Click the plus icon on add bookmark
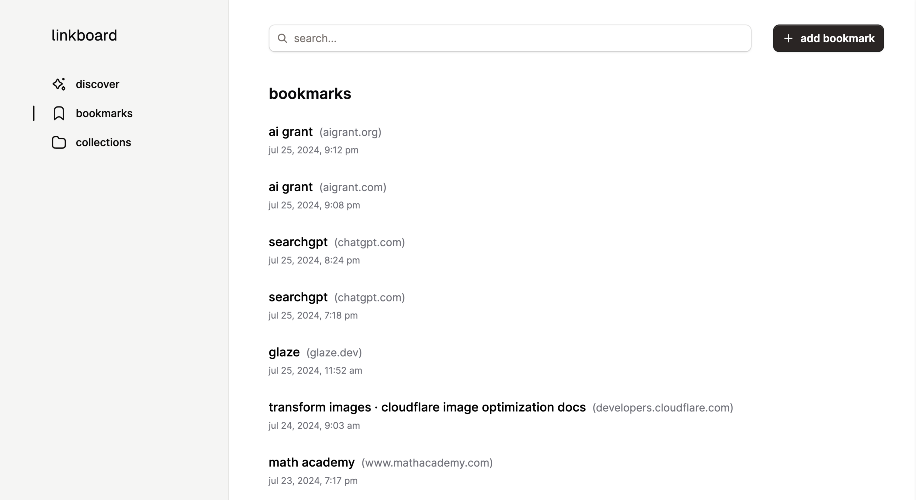 (x=788, y=38)
